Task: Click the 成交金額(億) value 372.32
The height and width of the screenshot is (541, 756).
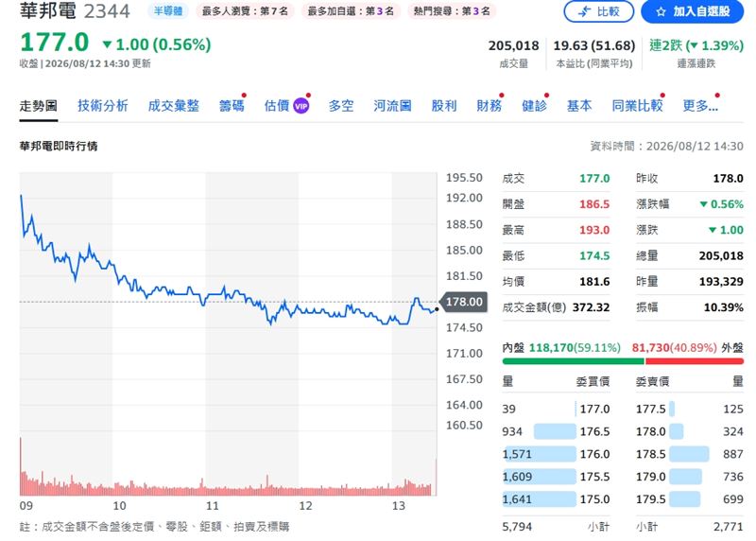Action: (591, 307)
